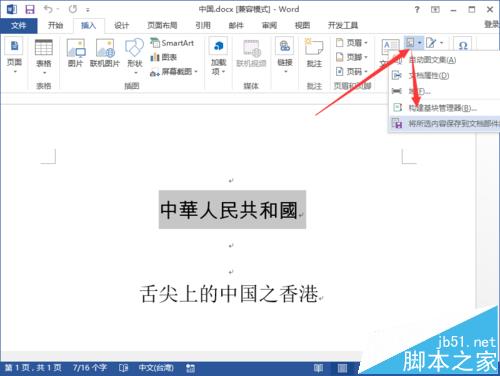Click the Save icon in quick access toolbar
This screenshot has width=500, height=376.
(x=30, y=9)
